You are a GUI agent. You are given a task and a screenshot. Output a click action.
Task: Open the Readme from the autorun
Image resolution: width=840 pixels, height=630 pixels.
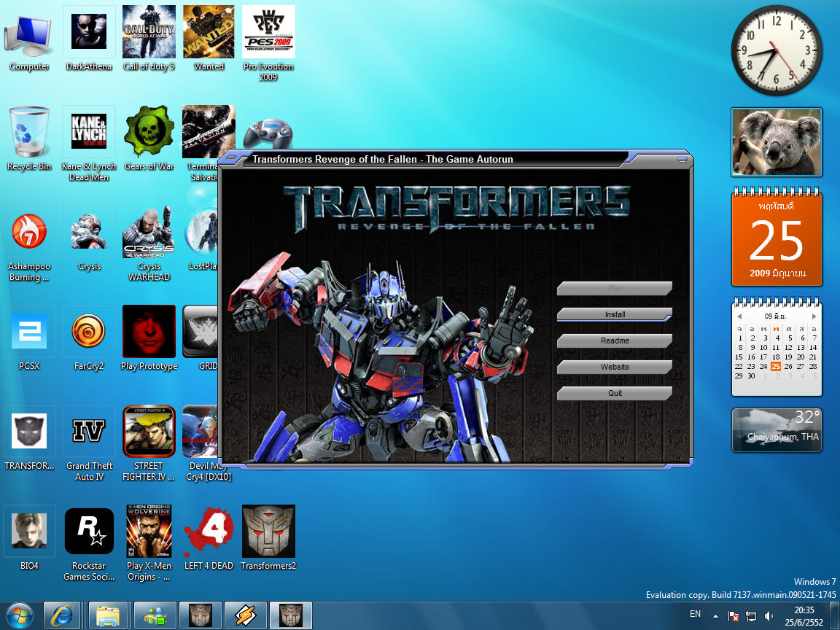615,341
